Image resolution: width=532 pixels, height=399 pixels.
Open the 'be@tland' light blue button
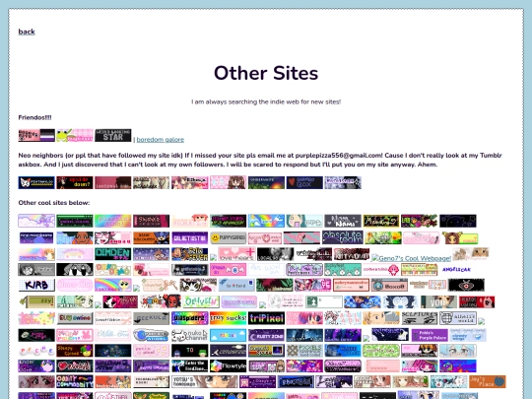coord(236,285)
